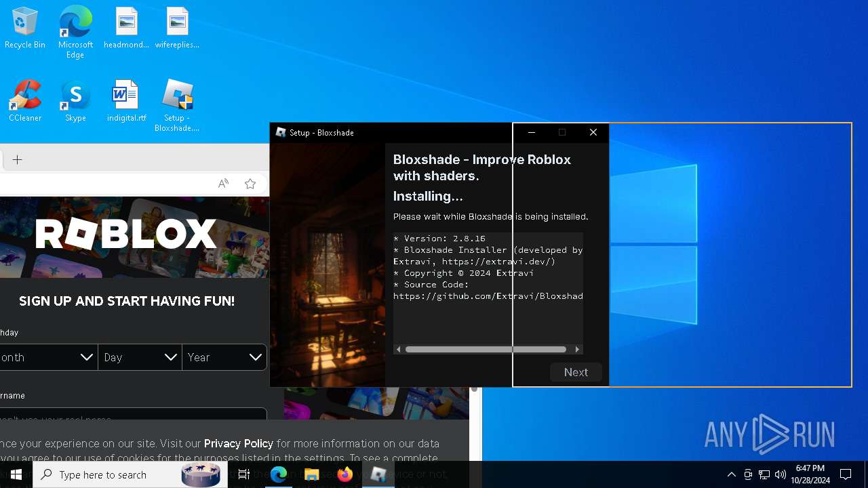Open the volume control tray icon
Screen dimensions: 868x488
[x=781, y=474]
